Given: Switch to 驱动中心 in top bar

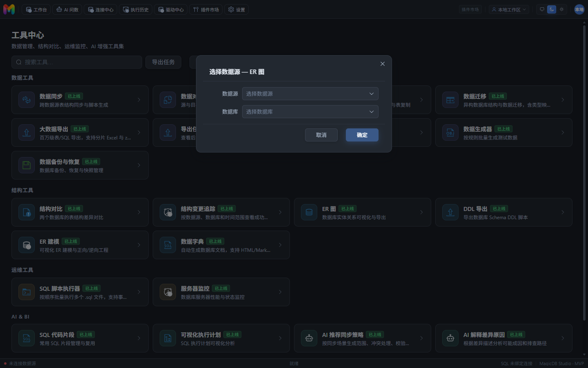Looking at the screenshot, I should point(171,9).
